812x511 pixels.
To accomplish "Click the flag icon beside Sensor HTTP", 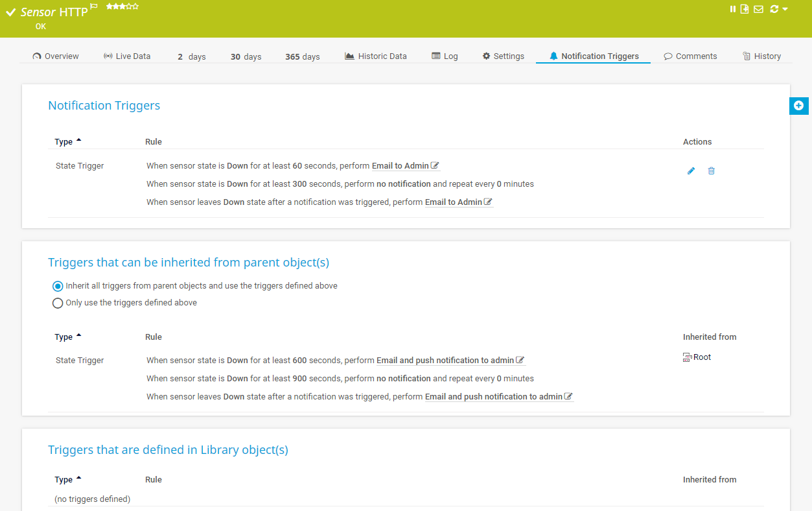I will 94,6.
